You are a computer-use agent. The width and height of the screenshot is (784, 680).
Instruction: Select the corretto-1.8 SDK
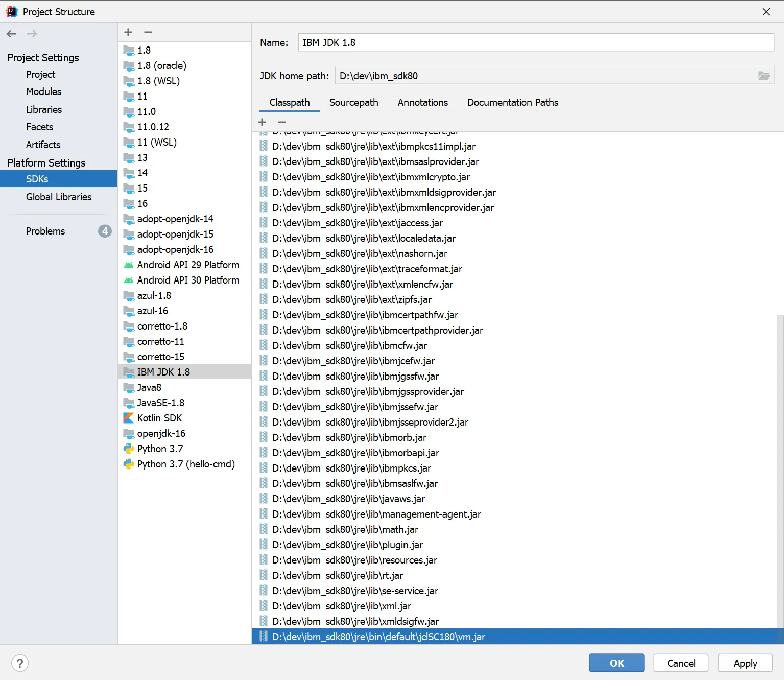click(x=184, y=326)
